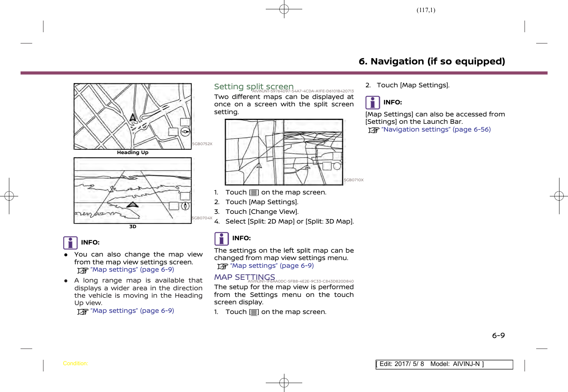Click '2. Touch [Map Settings].' in the middle column
The image size is (568, 392).
pyautogui.click(x=256, y=202)
